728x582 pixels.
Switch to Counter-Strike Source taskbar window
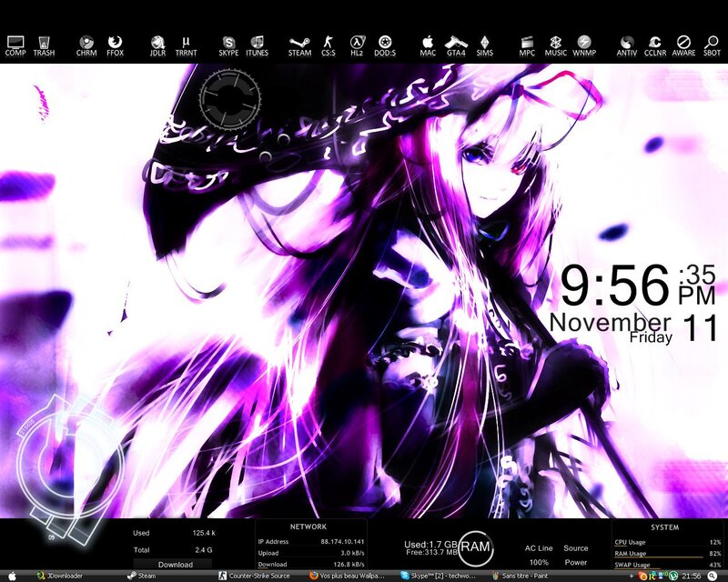[x=255, y=576]
